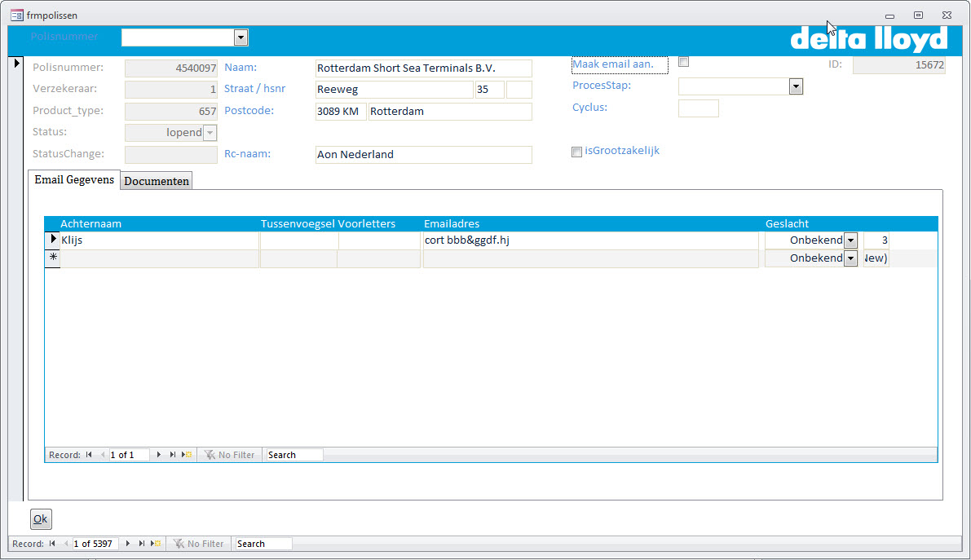Image resolution: width=971 pixels, height=560 pixels.
Task: Go to next record in main navigator
Action: (x=127, y=543)
